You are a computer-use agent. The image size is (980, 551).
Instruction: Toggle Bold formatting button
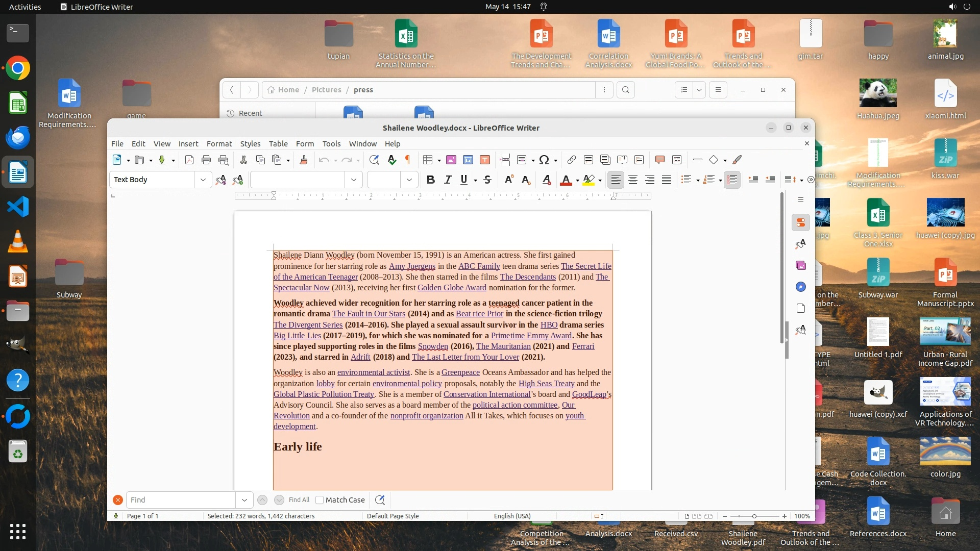(431, 180)
